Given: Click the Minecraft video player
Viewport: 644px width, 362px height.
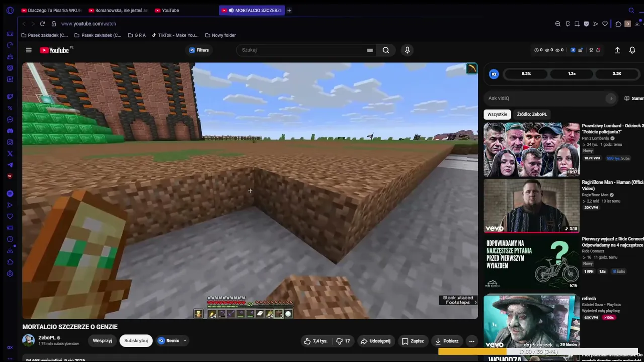Looking at the screenshot, I should coord(250,191).
